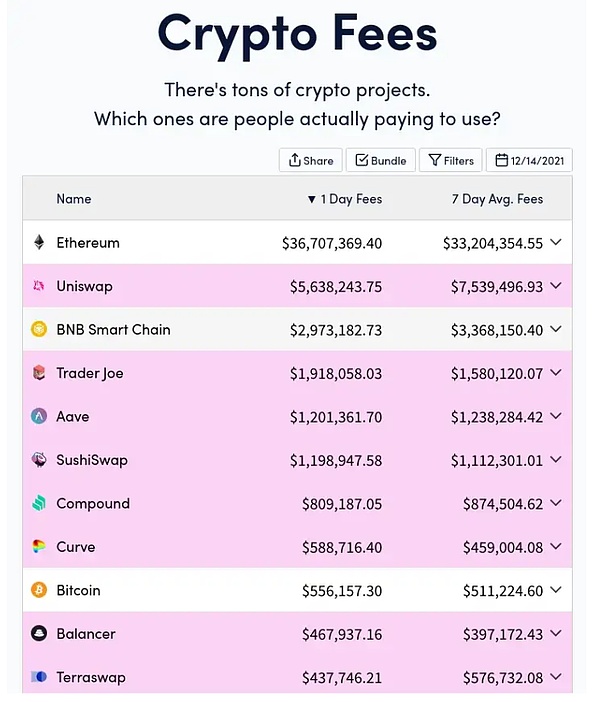Click the pink Uniswap unicorn icon
The height and width of the screenshot is (702, 600).
tap(39, 286)
